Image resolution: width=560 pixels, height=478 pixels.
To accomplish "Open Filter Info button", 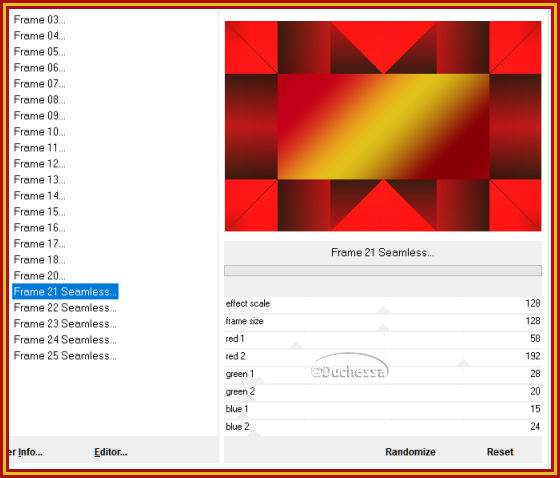I will (x=25, y=452).
